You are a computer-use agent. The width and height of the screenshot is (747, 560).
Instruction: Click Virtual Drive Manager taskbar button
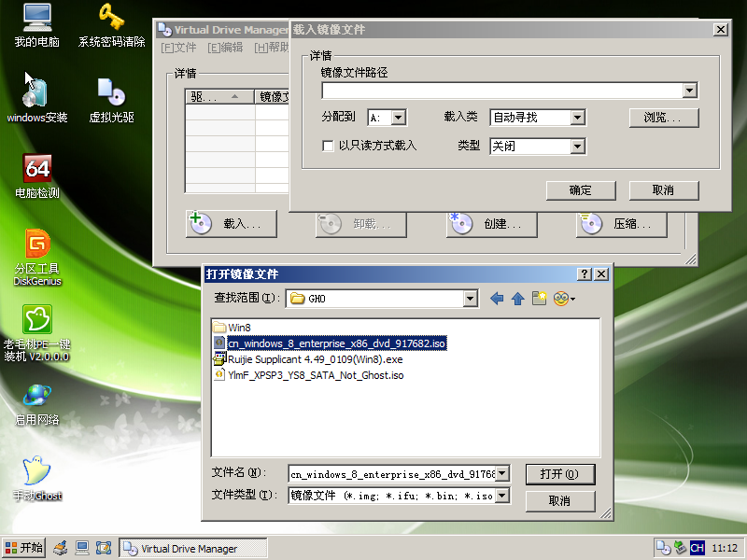tap(193, 549)
